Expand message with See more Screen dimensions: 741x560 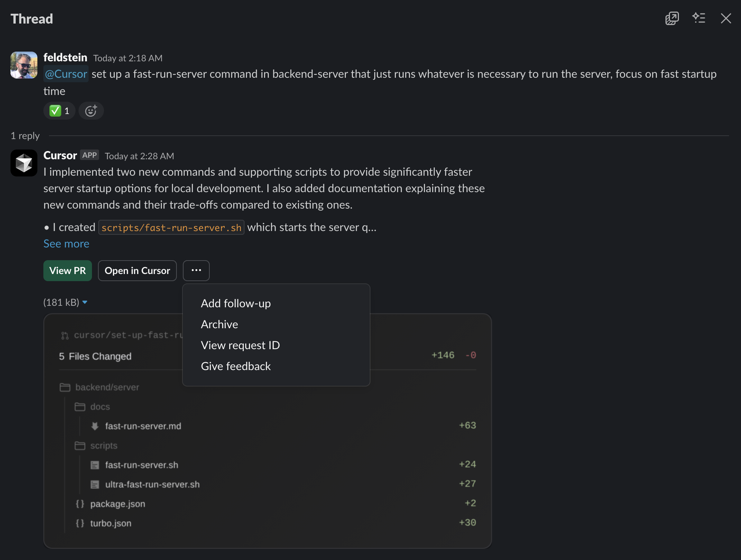click(x=66, y=244)
